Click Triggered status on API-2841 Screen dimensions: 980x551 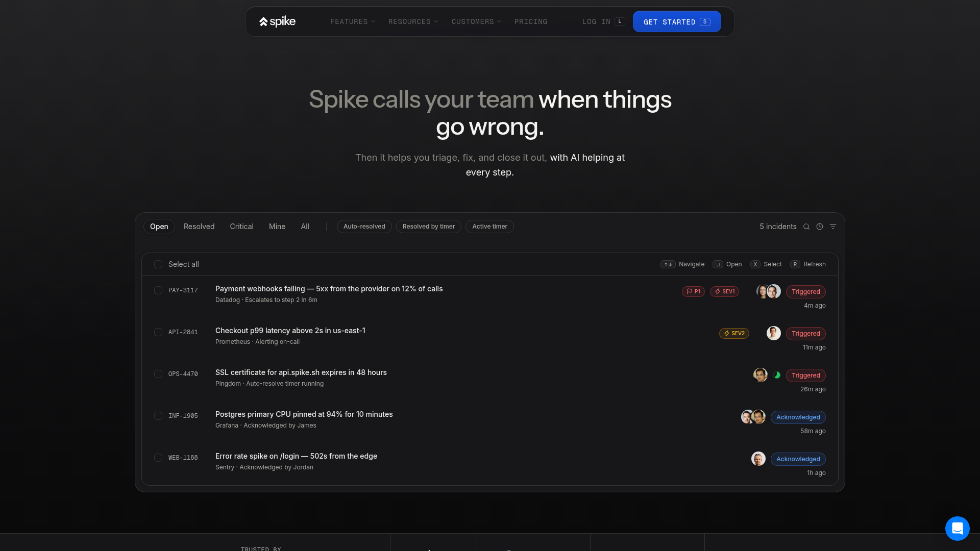point(806,333)
